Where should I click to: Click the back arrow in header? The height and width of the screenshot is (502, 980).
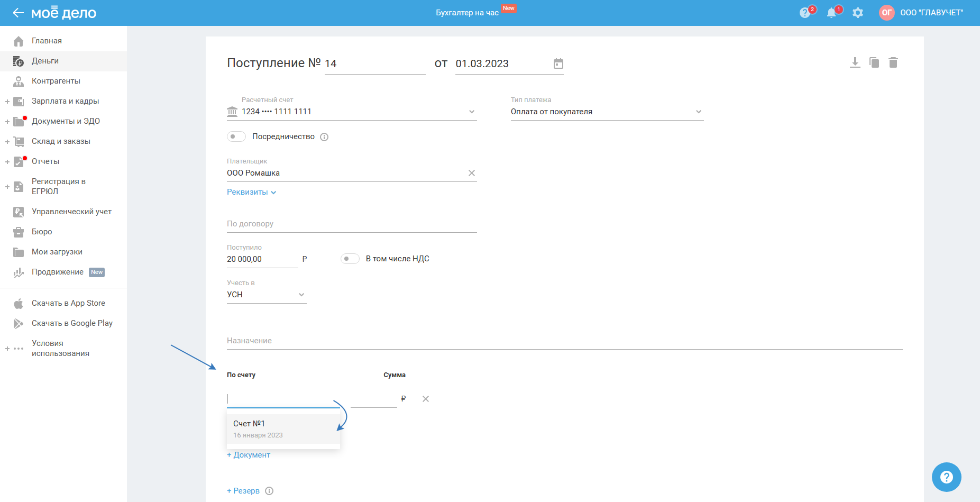tap(19, 13)
